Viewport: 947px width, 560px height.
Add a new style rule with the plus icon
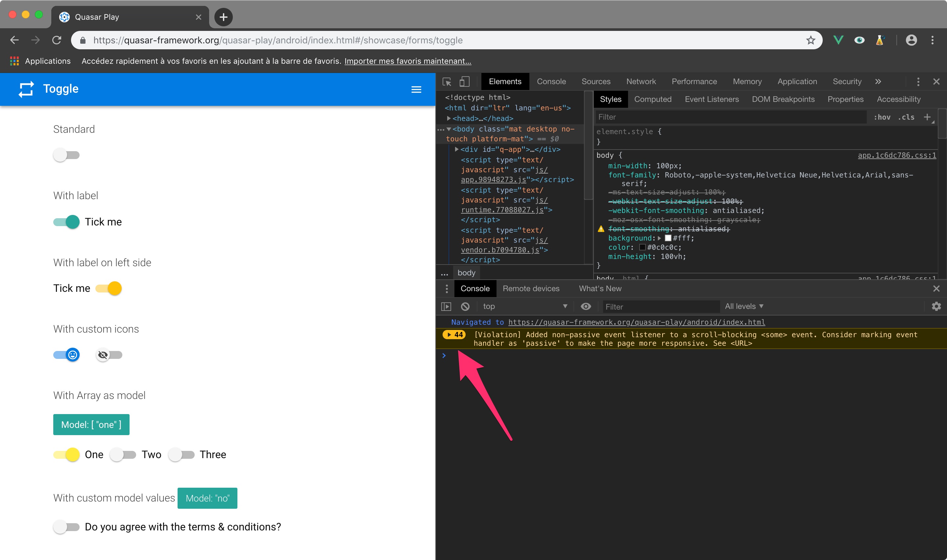(928, 117)
